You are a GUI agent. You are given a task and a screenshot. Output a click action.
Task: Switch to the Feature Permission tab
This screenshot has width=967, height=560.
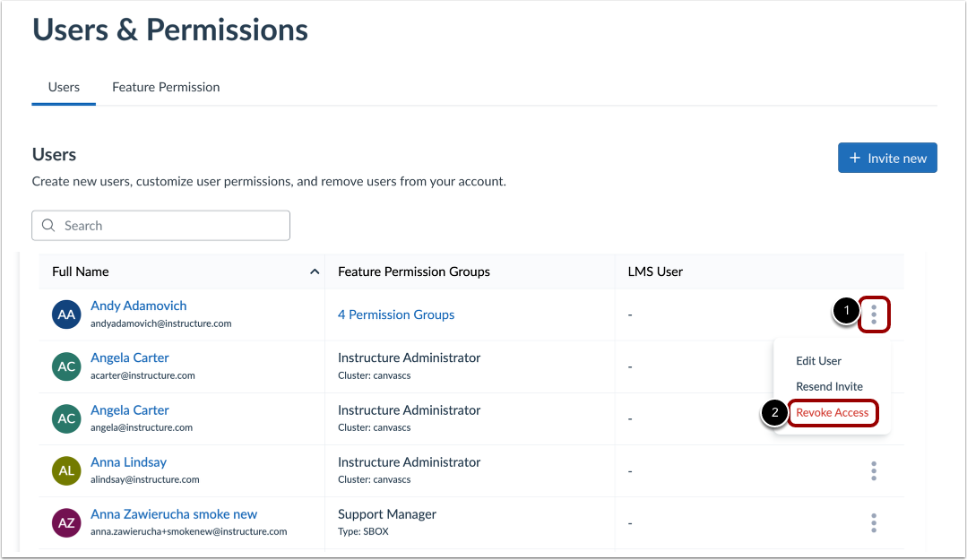coord(166,87)
